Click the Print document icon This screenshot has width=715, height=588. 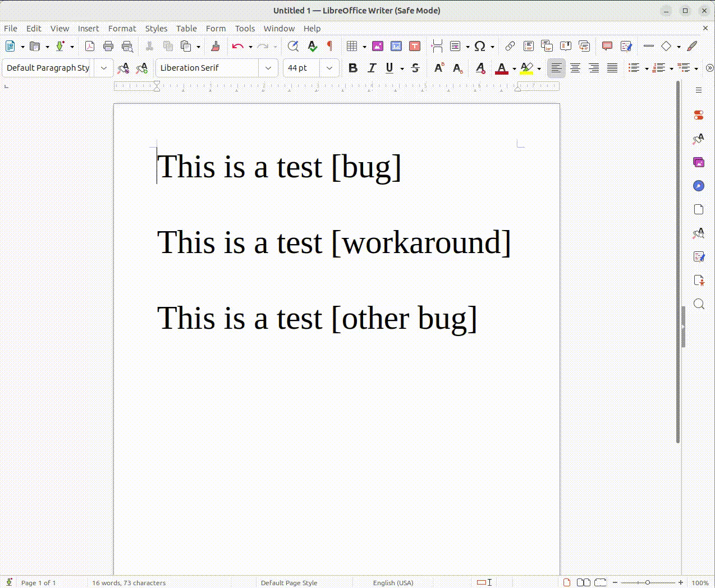(x=108, y=47)
